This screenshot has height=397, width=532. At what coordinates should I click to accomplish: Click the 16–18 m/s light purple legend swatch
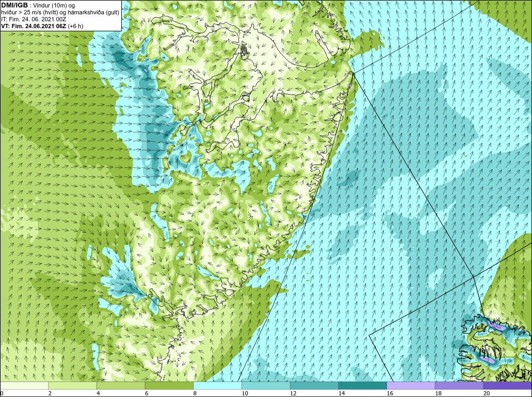pos(411,385)
